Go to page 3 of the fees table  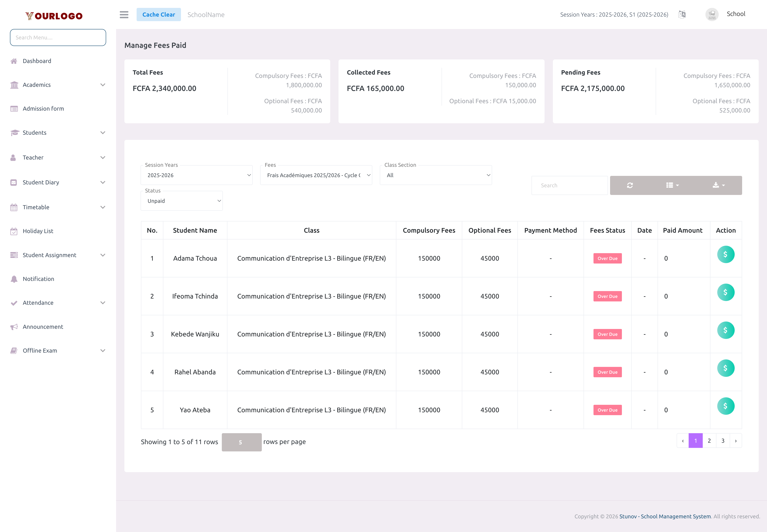point(723,440)
